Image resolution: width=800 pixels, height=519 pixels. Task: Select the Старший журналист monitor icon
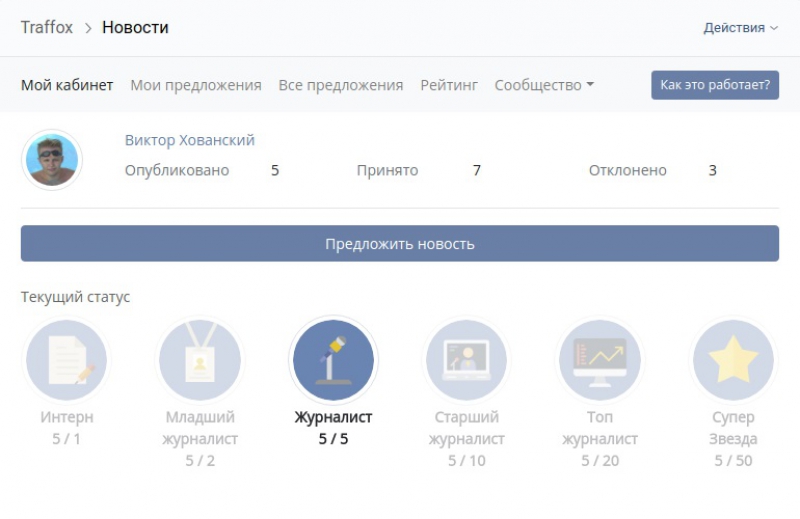click(x=467, y=360)
